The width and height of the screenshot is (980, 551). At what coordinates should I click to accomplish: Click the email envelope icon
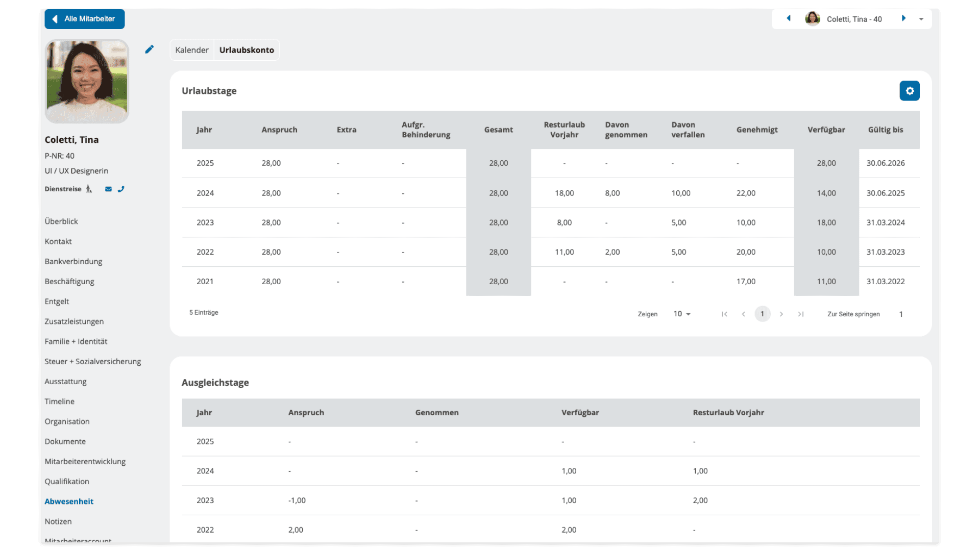[x=108, y=189]
